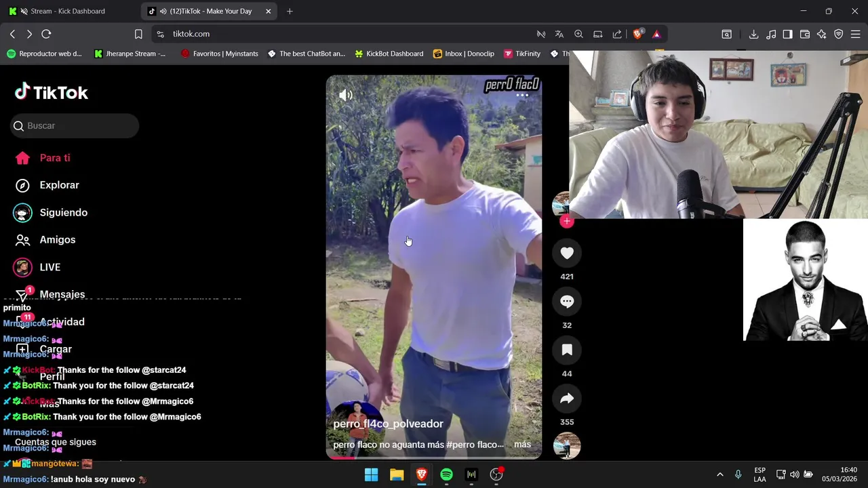The width and height of the screenshot is (868, 488).
Task: Open KickBot Dashboard bookmark
Action: click(389, 54)
